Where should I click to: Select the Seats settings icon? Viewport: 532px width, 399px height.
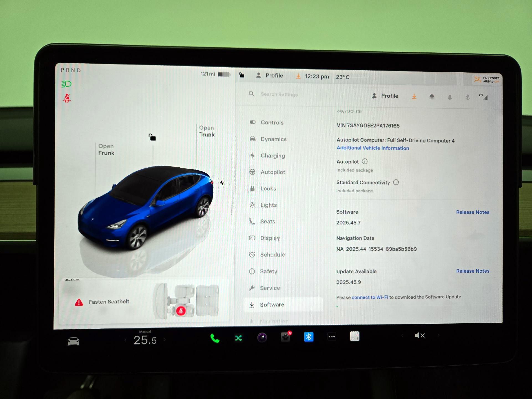(x=252, y=221)
